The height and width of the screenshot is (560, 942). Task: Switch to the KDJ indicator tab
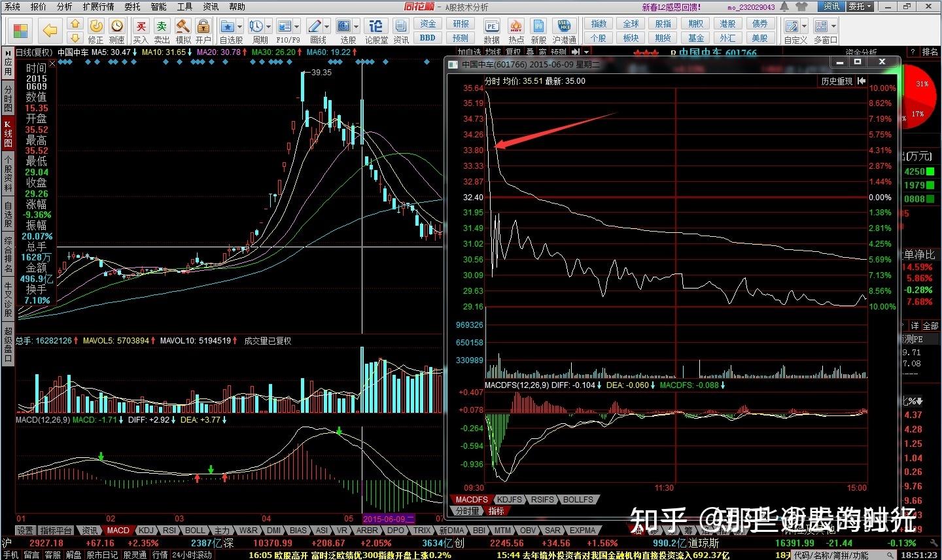pos(147,531)
